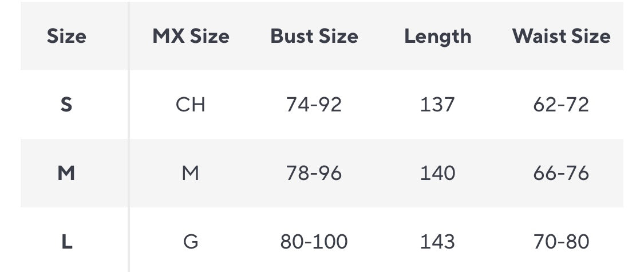Select the Waist Size column header
The height and width of the screenshot is (272, 644).
[561, 37]
